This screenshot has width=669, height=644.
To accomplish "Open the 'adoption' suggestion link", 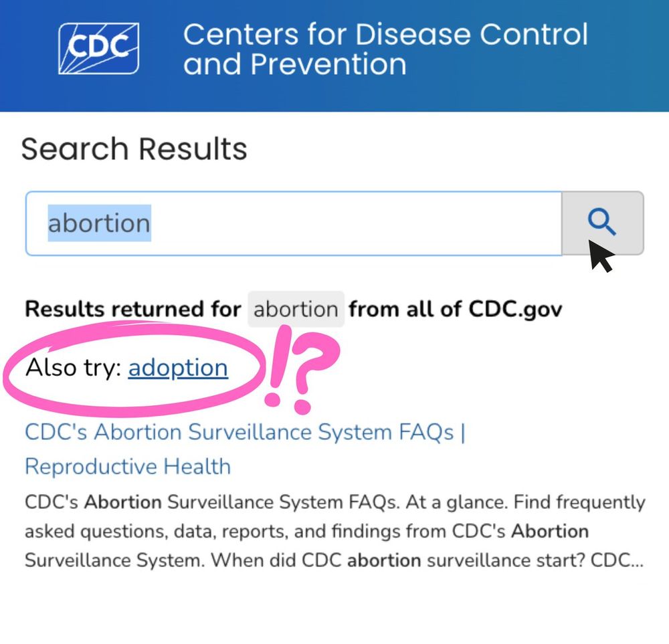I will [x=178, y=368].
